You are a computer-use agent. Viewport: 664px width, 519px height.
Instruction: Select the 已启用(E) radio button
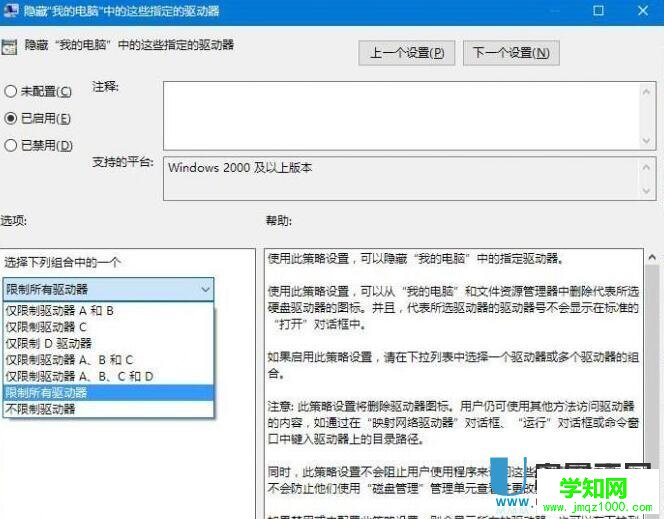pyautogui.click(x=11, y=118)
